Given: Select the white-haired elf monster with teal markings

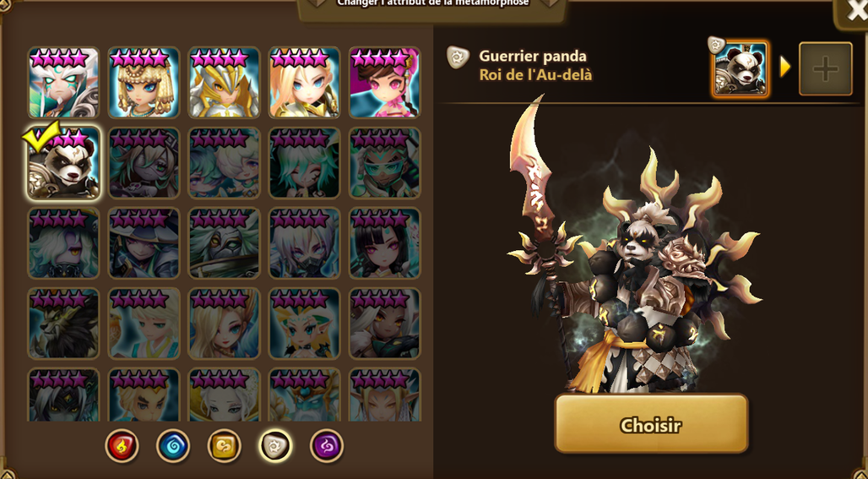Looking at the screenshot, I should click(x=63, y=83).
